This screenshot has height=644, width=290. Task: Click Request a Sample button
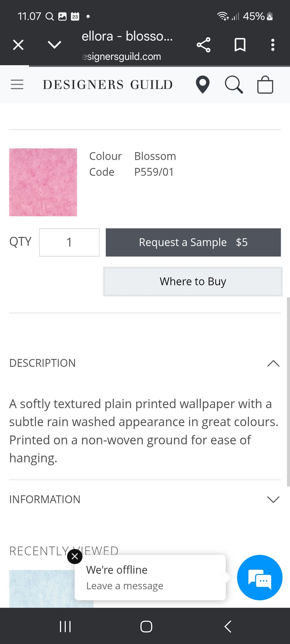click(x=193, y=242)
